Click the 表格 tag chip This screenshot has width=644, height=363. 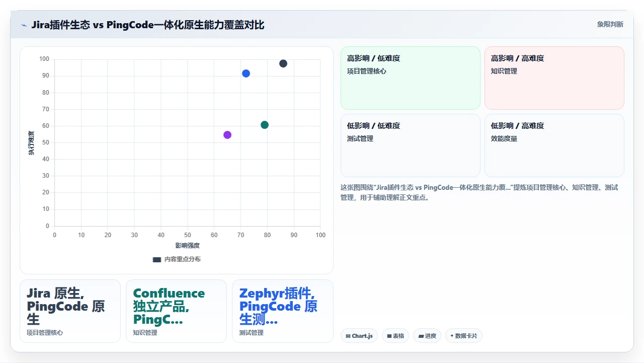pyautogui.click(x=395, y=336)
